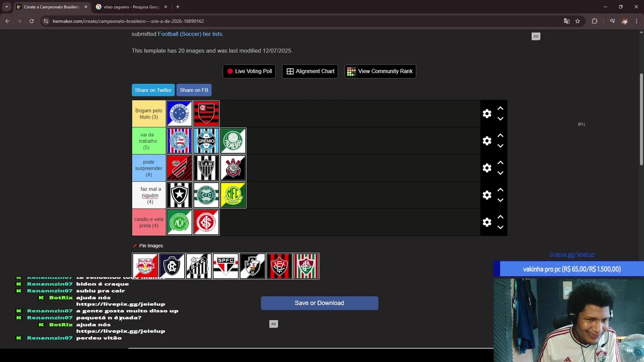Image resolution: width=644 pixels, height=362 pixels.
Task: Choose the Santos S.F.C. pinned image
Action: click(x=199, y=266)
